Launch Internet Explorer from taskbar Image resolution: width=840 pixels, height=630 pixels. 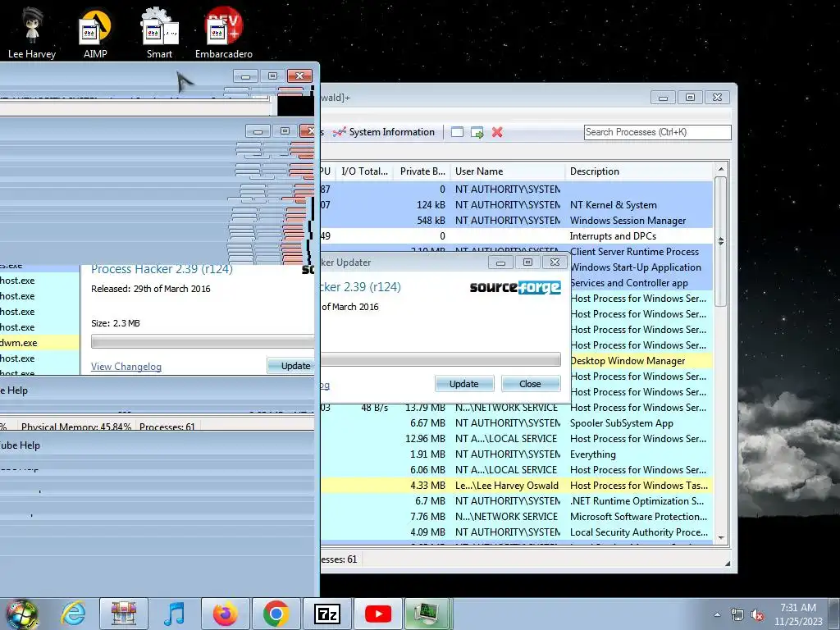tap(73, 614)
